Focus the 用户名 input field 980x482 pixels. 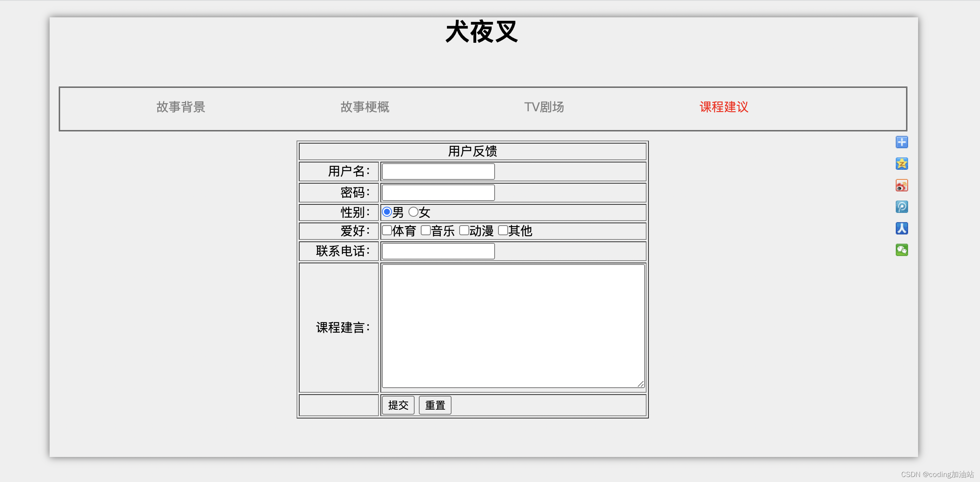click(x=438, y=171)
